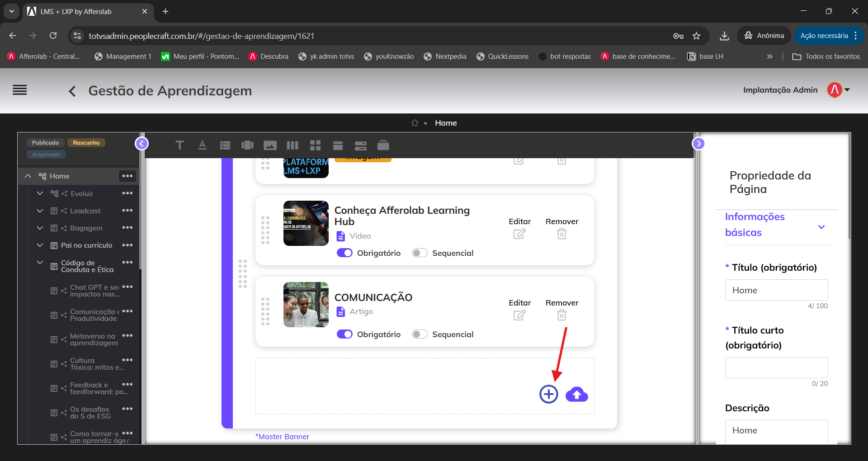Click the Descrição input field

point(776,432)
